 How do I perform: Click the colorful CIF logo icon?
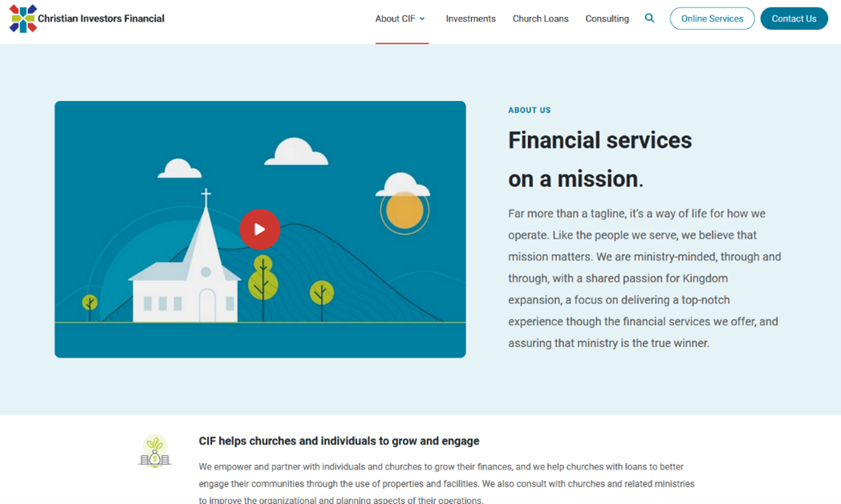tap(22, 18)
